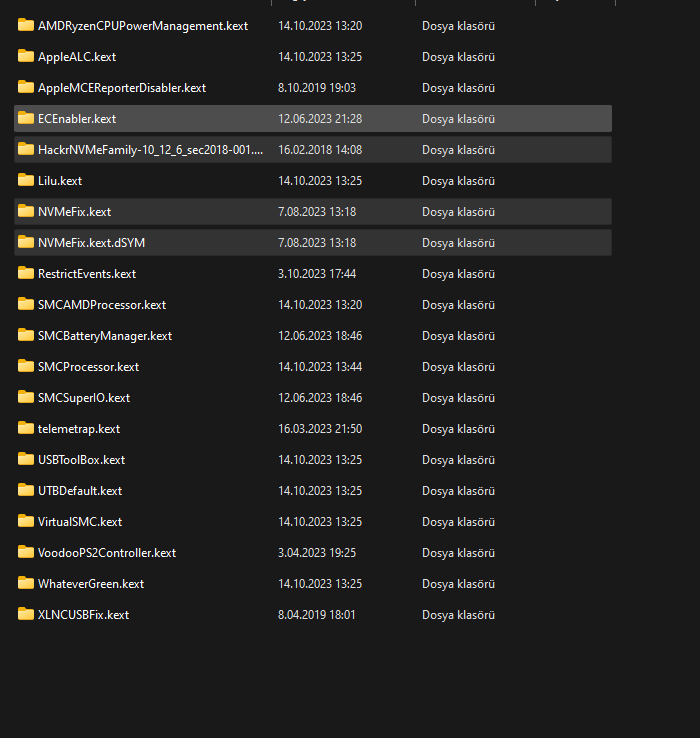Select the ECEnabler.kext file name
Viewport: 700px width, 738px height.
pos(77,119)
